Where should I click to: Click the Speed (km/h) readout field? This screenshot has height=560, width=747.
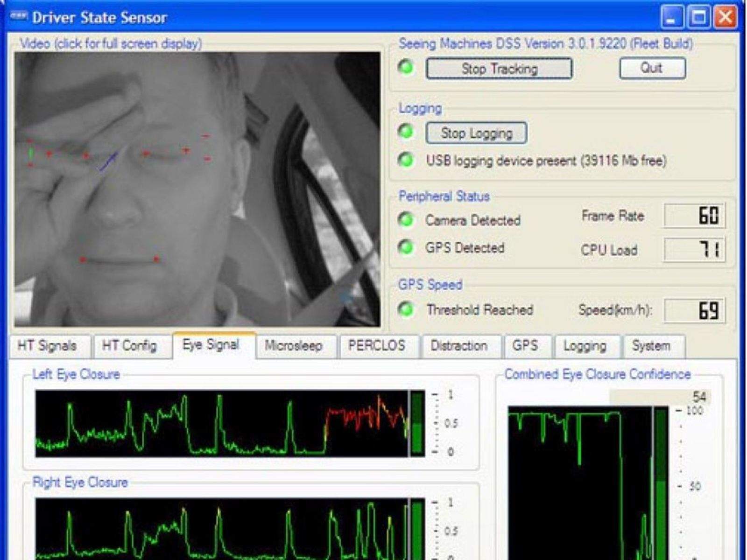pos(694,310)
